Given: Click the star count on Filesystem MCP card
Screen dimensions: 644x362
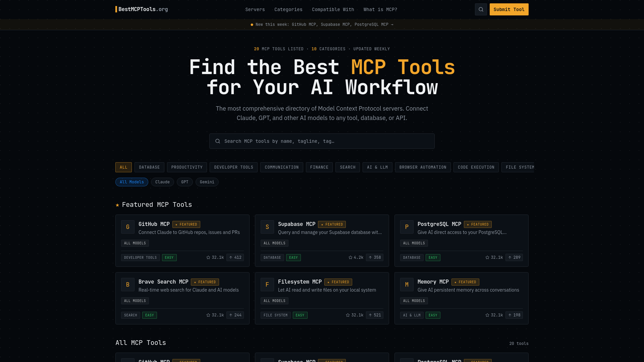Looking at the screenshot, I should (355, 315).
